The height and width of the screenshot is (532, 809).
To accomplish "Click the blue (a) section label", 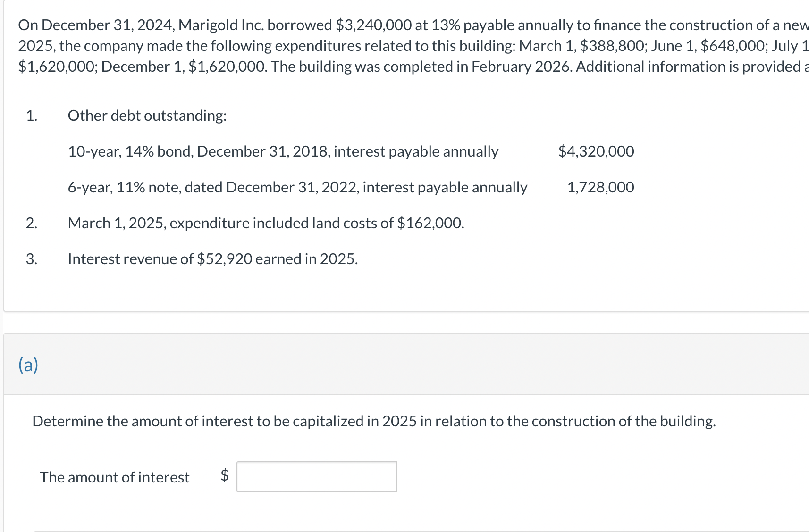I will tap(28, 365).
